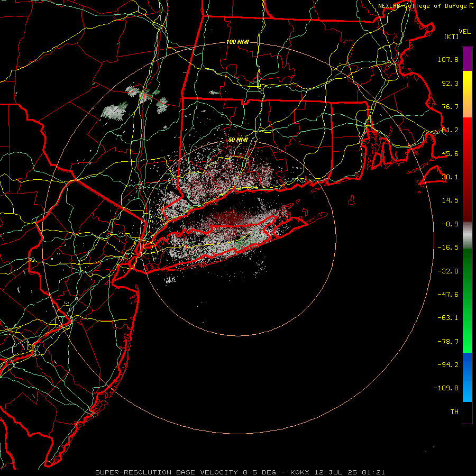Pick the blue segment of the velocity color bar
Image resolution: width=476 pixels, height=476 pixels.
[467, 377]
